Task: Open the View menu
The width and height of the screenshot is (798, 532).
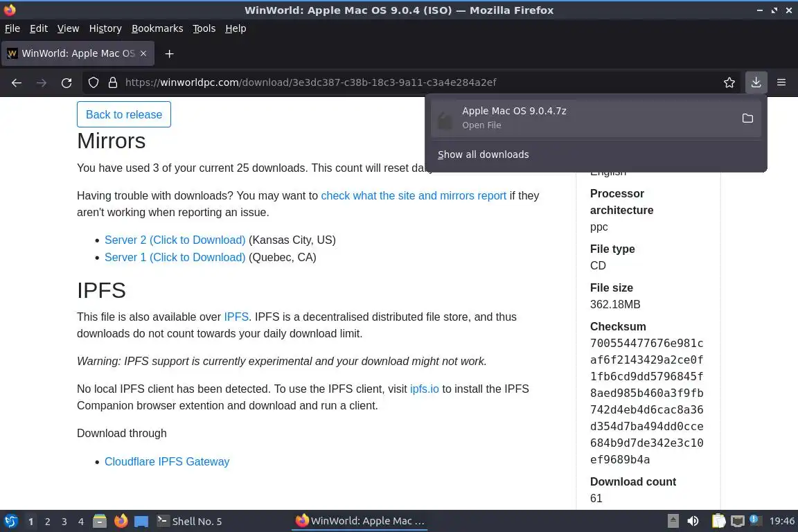Action: [68, 28]
